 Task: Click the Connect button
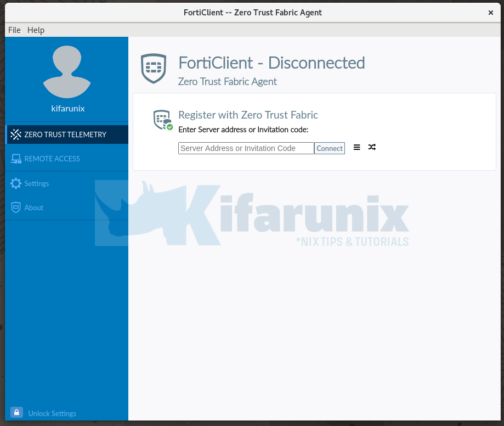click(x=330, y=148)
